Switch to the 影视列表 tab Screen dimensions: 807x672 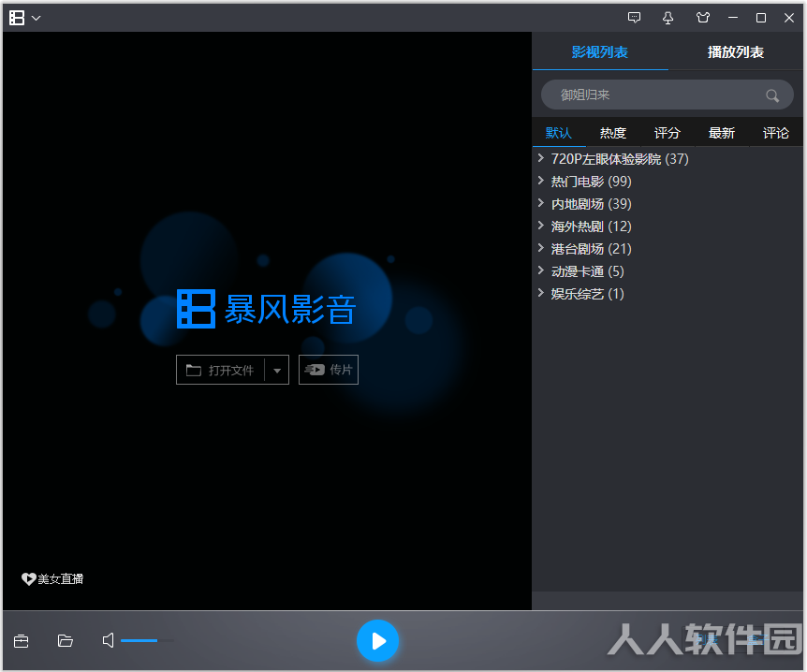600,52
